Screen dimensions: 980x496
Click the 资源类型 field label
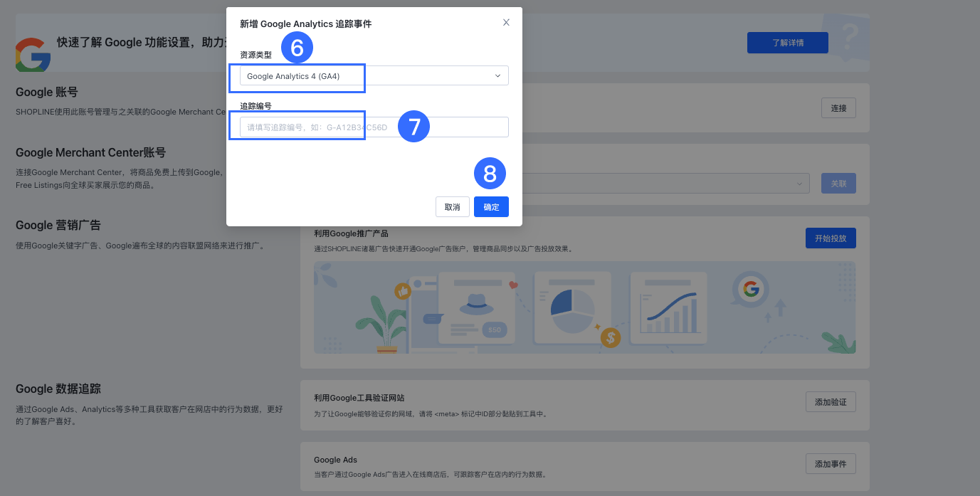(256, 55)
